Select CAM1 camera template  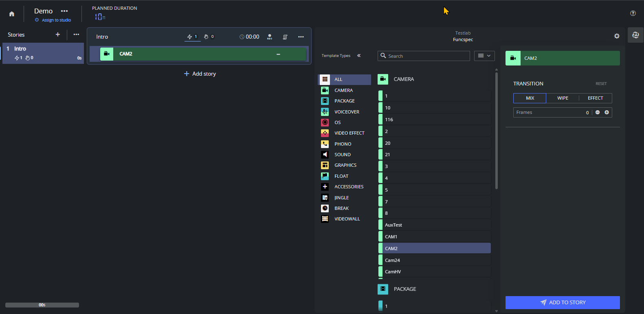(x=434, y=237)
